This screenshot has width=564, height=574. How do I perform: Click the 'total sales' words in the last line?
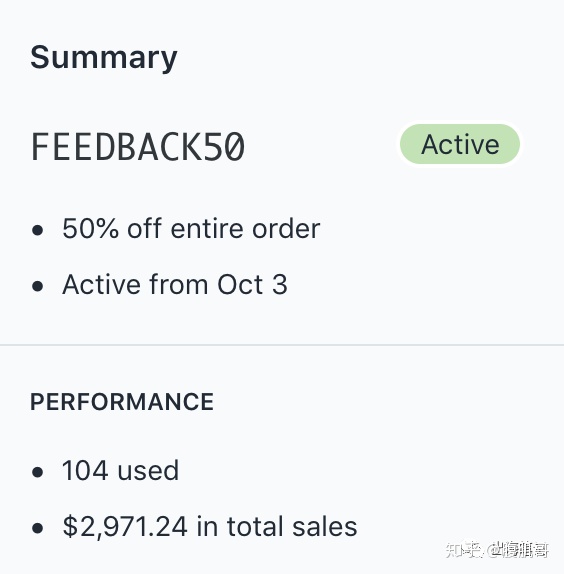click(x=292, y=526)
